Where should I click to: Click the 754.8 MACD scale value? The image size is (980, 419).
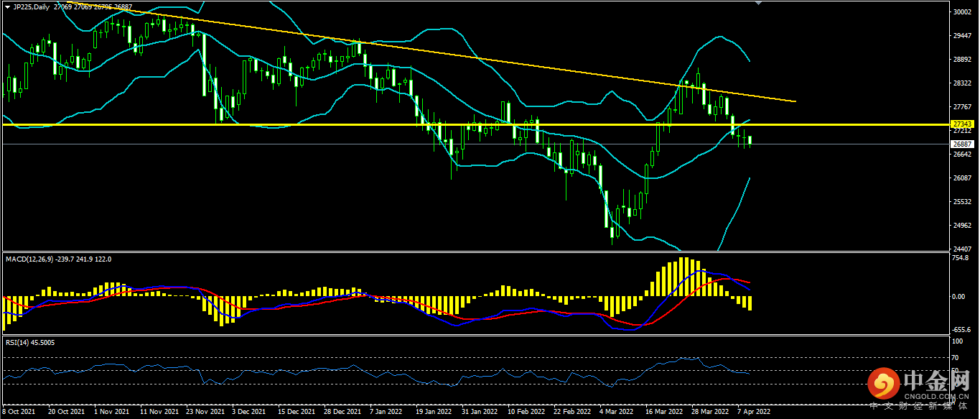click(x=959, y=258)
